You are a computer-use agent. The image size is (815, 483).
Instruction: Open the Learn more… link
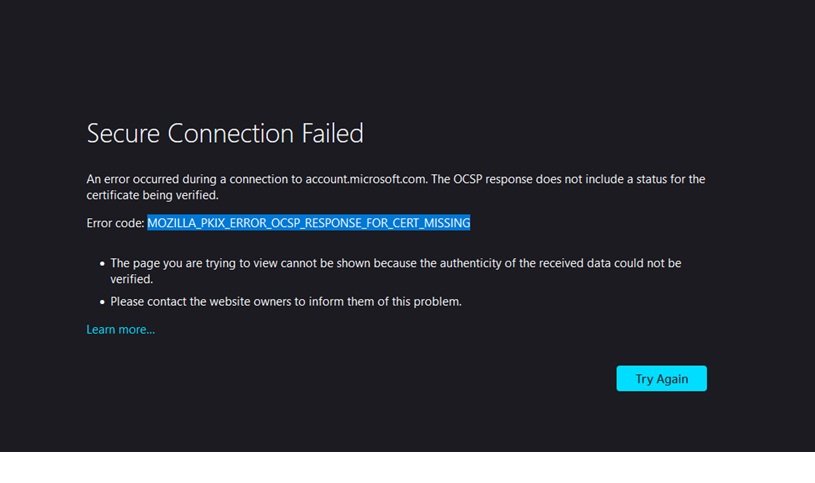(120, 330)
